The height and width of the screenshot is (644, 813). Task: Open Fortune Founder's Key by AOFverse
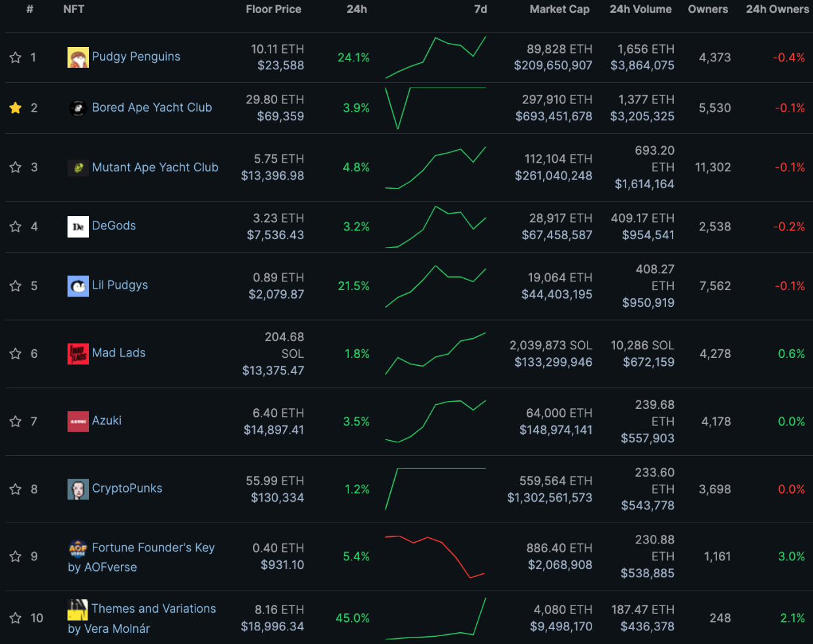click(141, 557)
